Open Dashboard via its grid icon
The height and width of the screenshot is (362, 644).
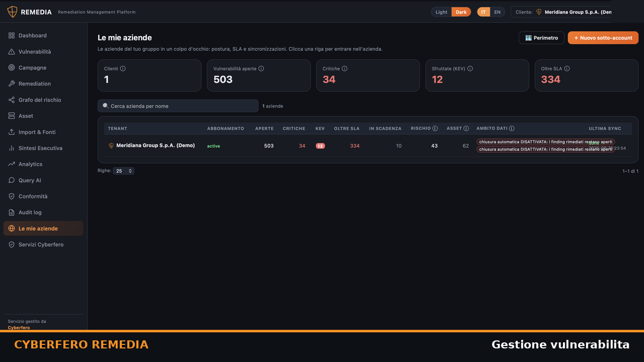12,36
